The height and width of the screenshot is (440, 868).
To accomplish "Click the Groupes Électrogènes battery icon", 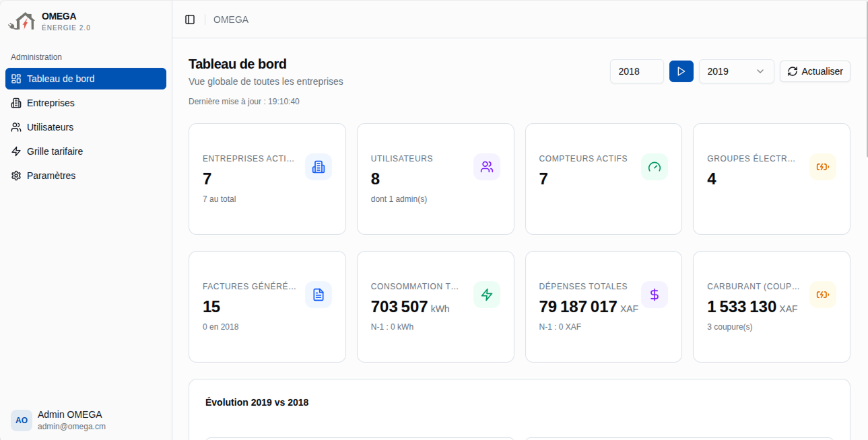I will click(823, 167).
